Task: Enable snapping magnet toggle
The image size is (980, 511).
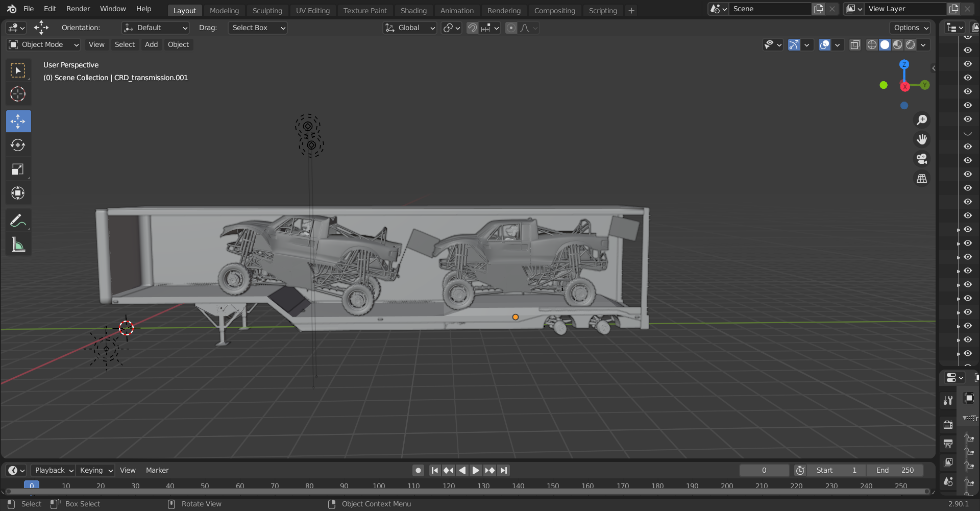Action: tap(473, 28)
